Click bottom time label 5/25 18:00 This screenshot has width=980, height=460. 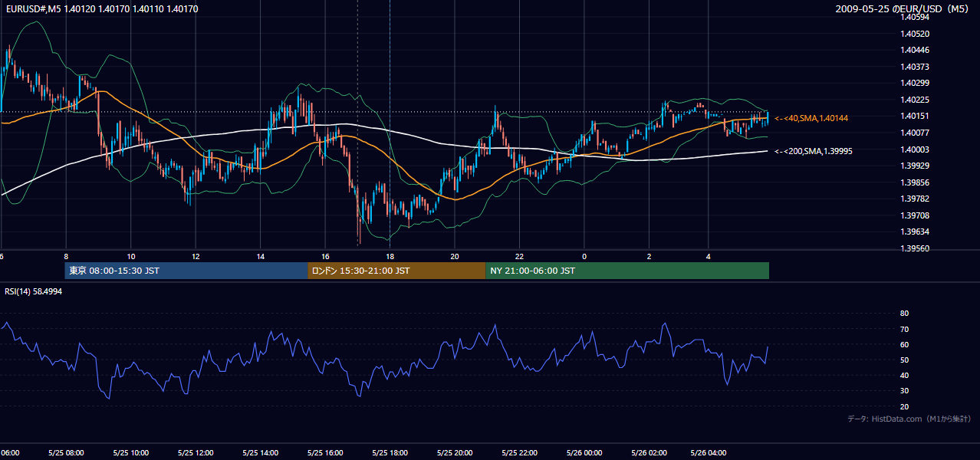pos(389,452)
